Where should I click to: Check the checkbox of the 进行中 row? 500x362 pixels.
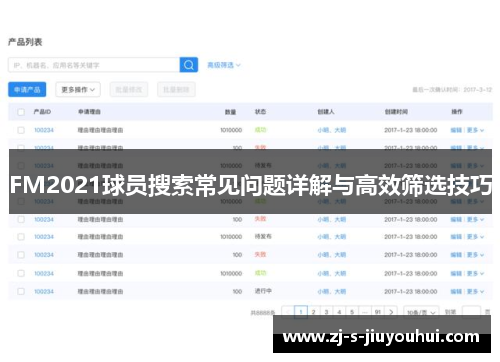point(21,291)
